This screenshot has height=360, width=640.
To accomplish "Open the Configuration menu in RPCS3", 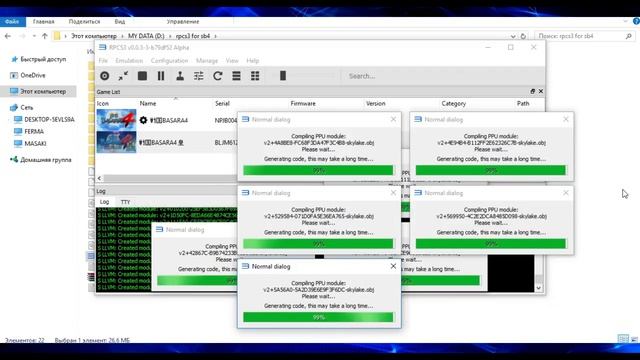I will coord(169,60).
